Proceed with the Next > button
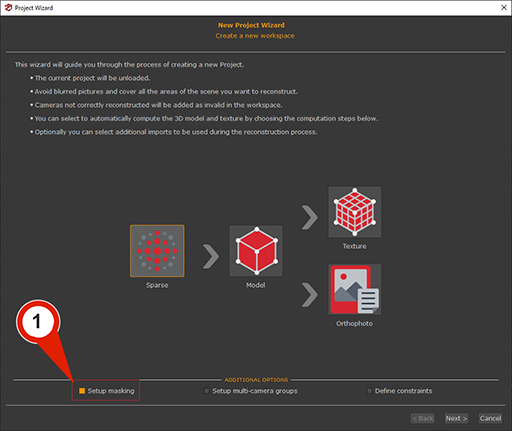This screenshot has width=512, height=431. pyautogui.click(x=456, y=418)
